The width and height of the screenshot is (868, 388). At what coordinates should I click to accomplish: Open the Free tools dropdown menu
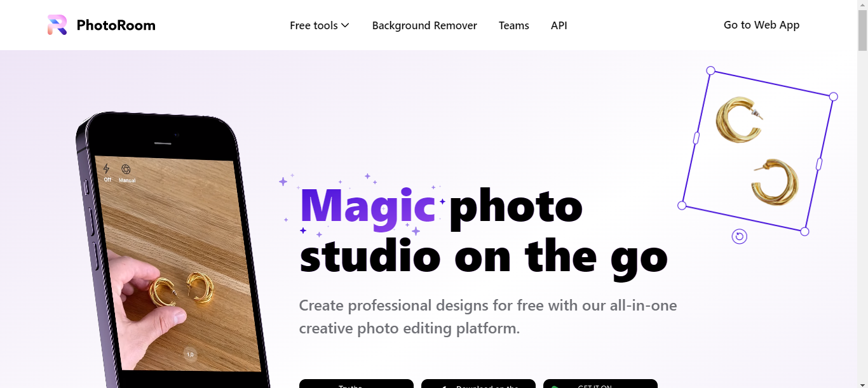(320, 25)
